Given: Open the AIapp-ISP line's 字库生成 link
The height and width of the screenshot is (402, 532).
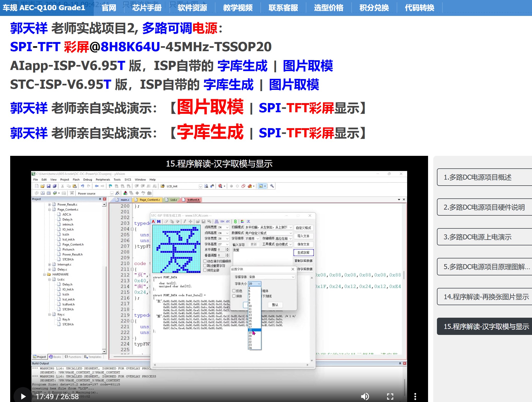Looking at the screenshot, I should click(x=242, y=66).
